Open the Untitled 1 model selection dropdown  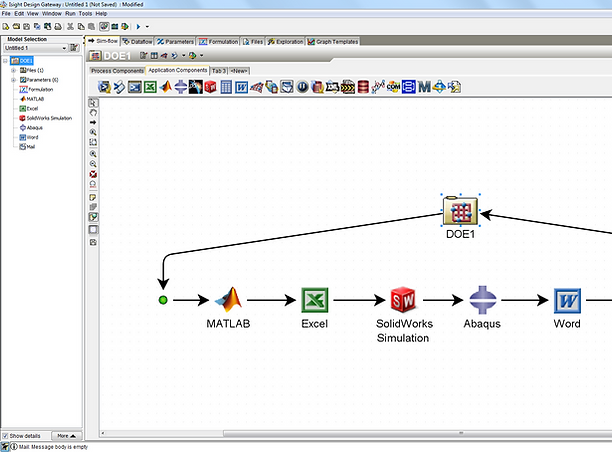35,48
